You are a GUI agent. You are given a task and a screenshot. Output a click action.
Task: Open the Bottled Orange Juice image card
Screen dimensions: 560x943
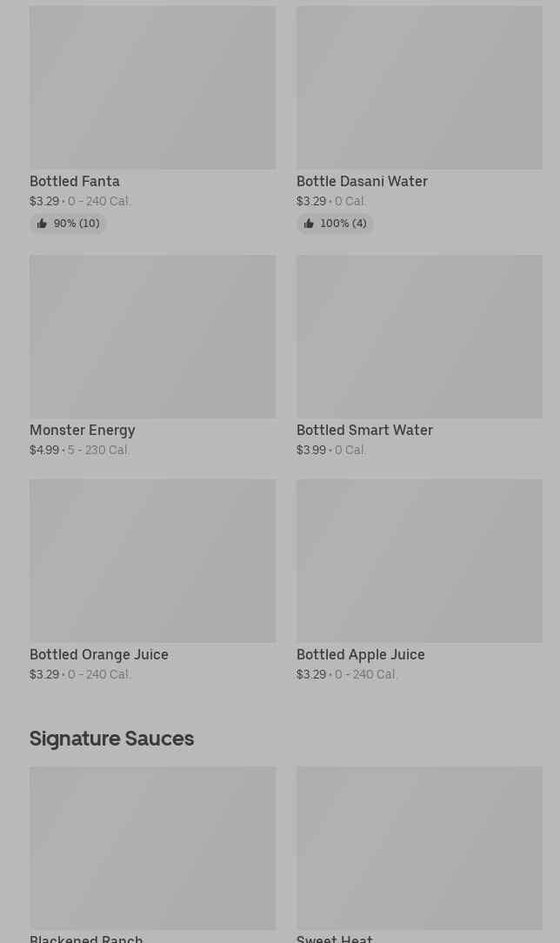coord(152,560)
